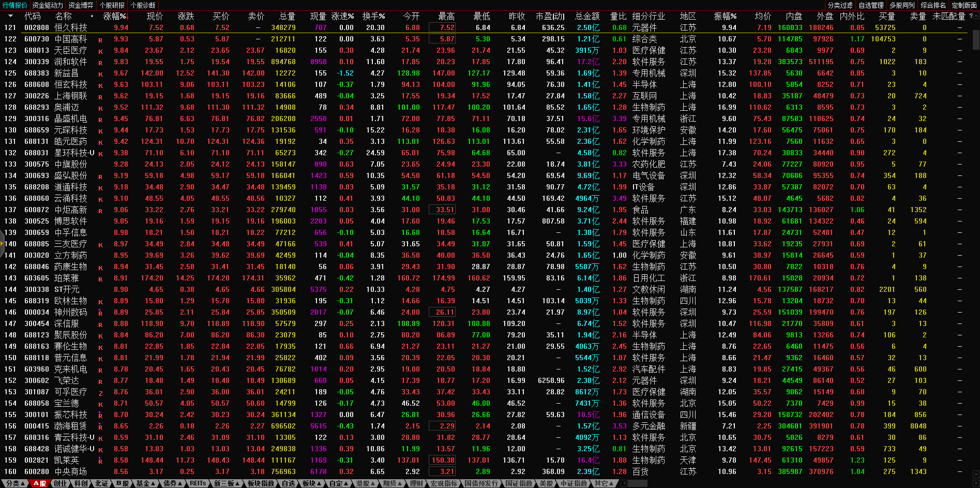Expand the 新三板 tab dropdown
Image resolution: width=980 pixels, height=488 pixels.
coord(227,483)
